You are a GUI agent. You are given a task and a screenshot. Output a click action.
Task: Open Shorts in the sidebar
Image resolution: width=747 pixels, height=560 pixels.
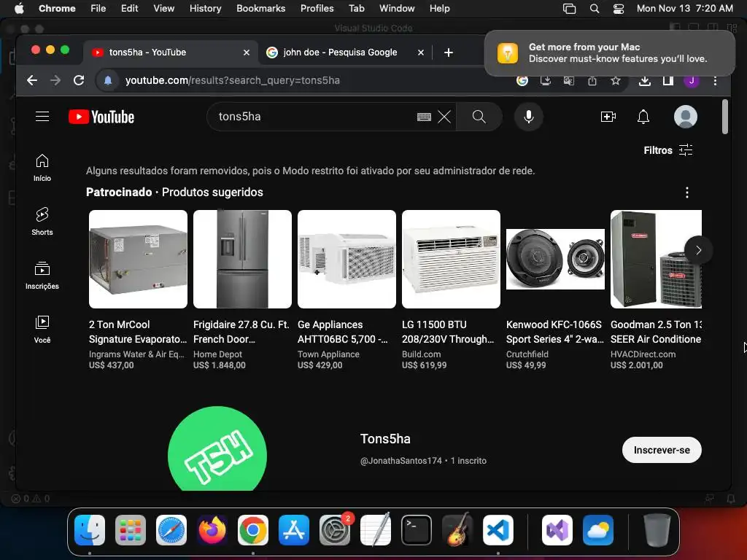click(42, 222)
